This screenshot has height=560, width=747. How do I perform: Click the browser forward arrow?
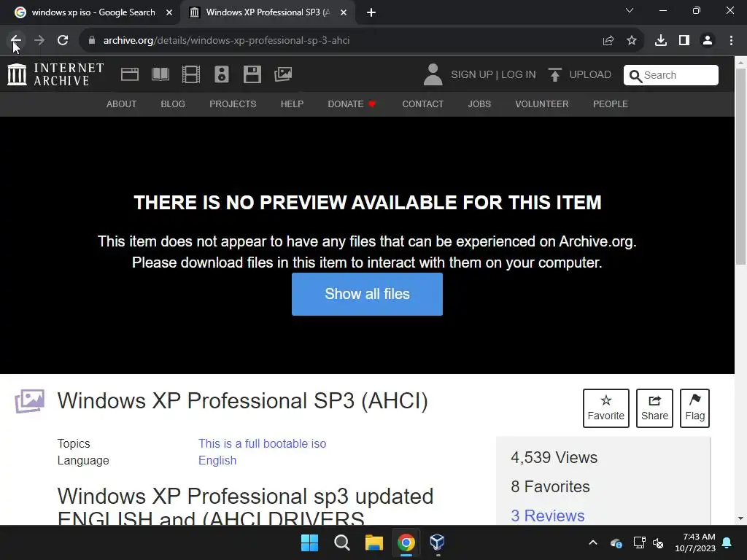39,41
